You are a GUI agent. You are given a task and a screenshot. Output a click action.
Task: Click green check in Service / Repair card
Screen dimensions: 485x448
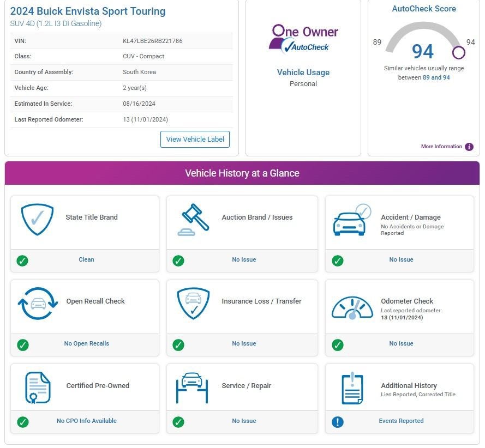[178, 422]
